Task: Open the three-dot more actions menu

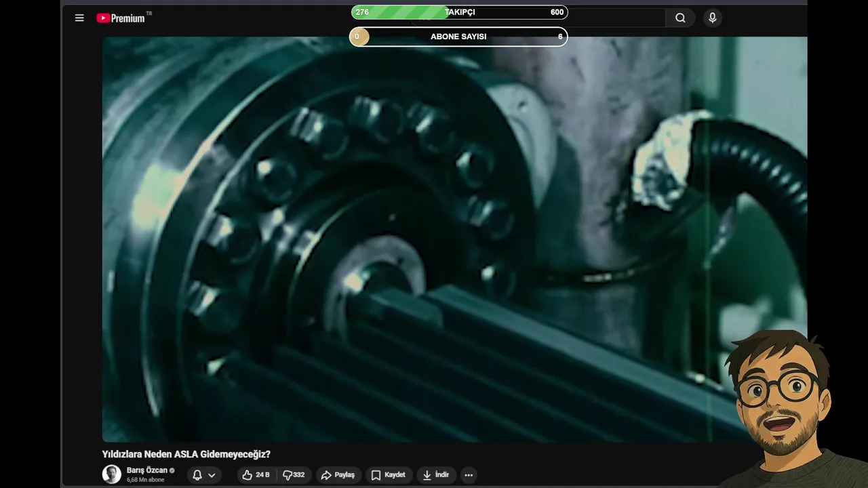Action: click(x=469, y=475)
